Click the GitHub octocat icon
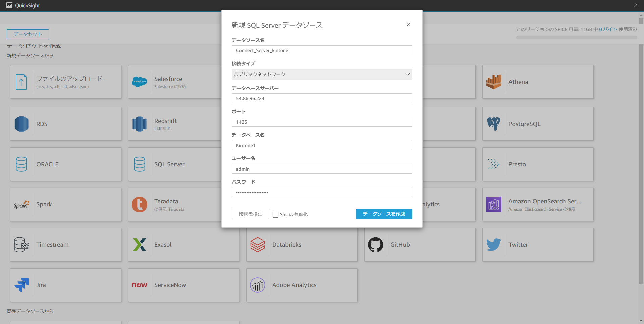The width and height of the screenshot is (644, 324). [376, 245]
